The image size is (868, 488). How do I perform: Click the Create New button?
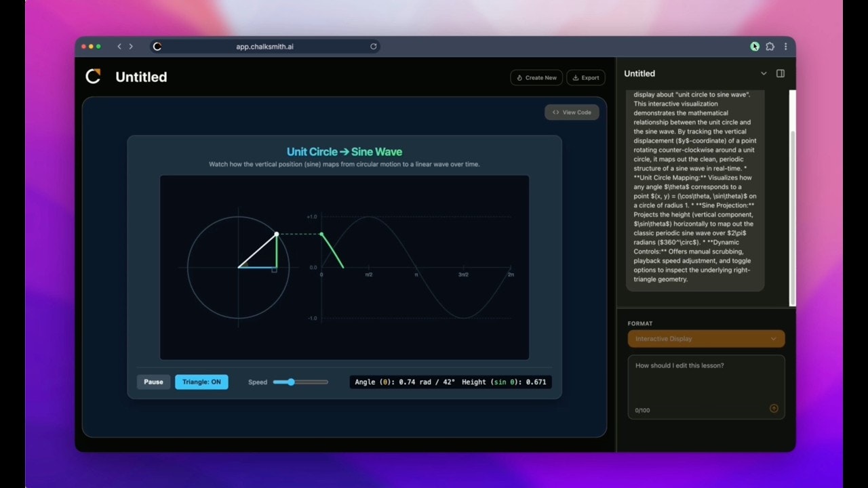coord(536,77)
